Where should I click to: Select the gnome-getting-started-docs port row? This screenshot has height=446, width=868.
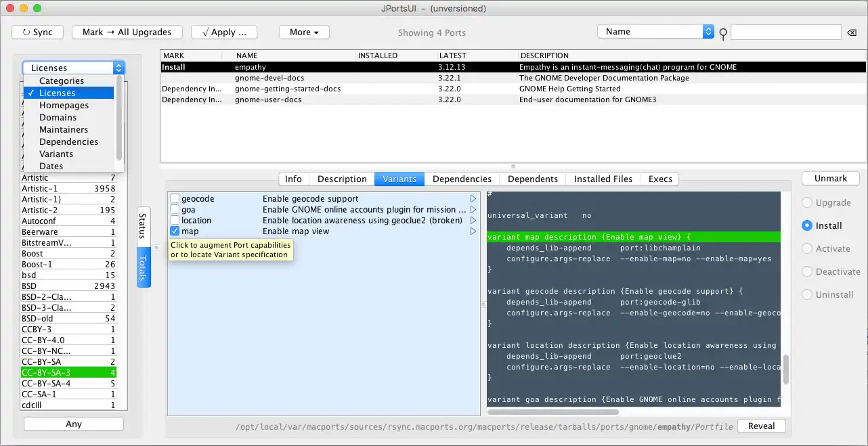click(513, 89)
